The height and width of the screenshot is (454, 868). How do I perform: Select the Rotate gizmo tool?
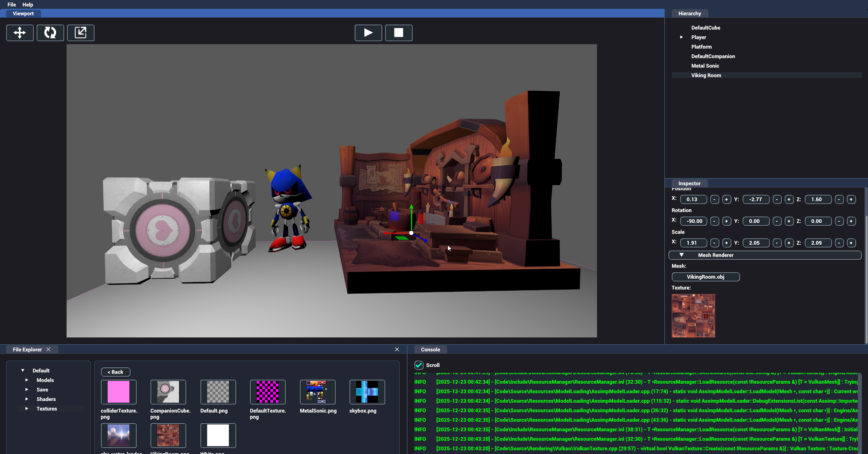(50, 33)
